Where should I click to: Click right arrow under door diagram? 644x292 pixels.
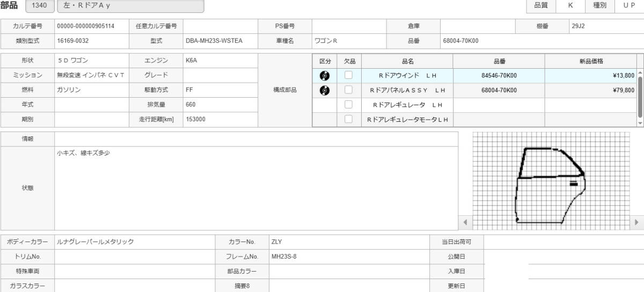tap(637, 222)
